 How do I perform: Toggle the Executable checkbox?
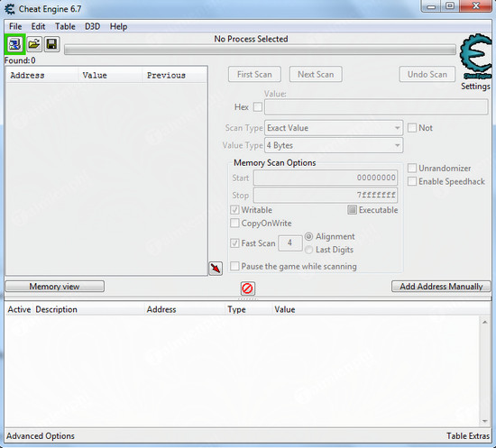[x=352, y=210]
